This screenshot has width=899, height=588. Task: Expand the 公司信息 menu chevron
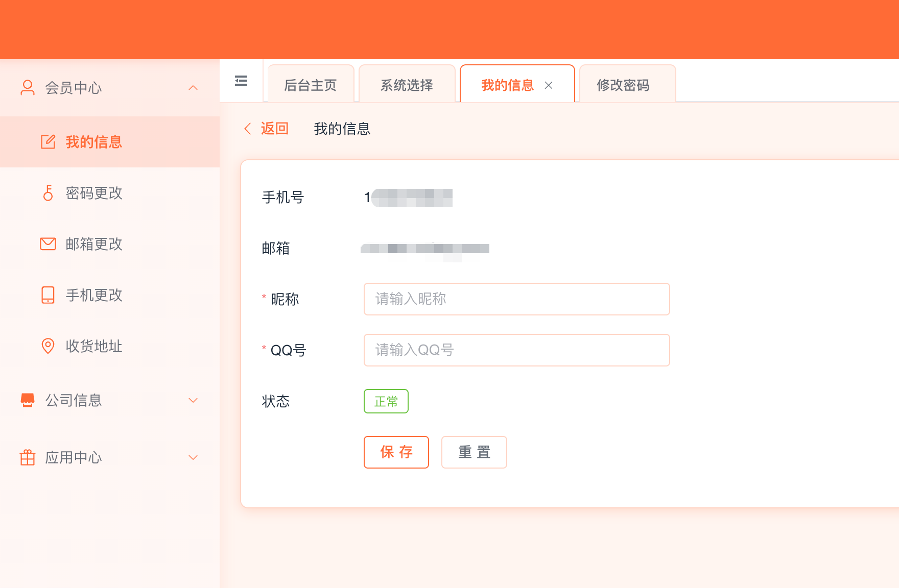[193, 400]
